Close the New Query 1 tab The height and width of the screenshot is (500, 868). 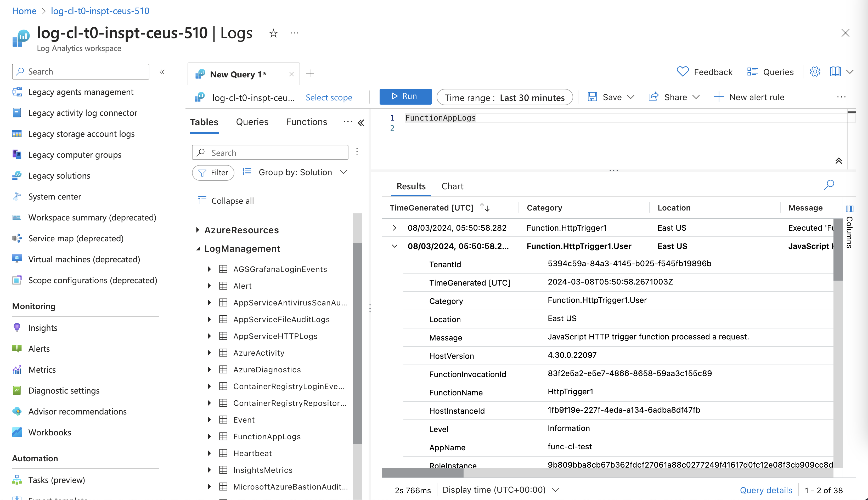pyautogui.click(x=291, y=74)
